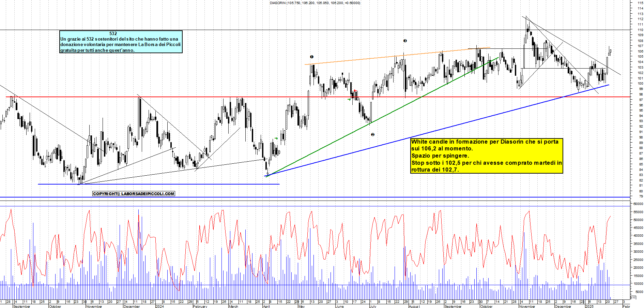Click the 25000 volume label on right axis
Image resolution: width=644 pixels, height=308 pixels.
638,260
